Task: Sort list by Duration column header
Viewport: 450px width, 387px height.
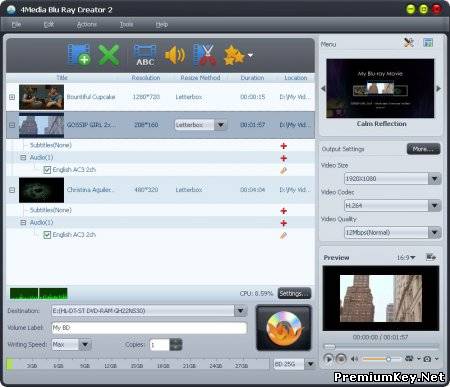Action: click(x=252, y=78)
